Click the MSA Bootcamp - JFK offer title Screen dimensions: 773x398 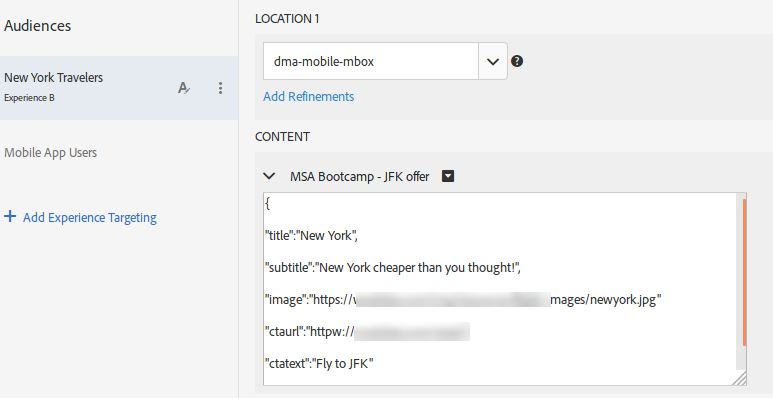point(359,177)
